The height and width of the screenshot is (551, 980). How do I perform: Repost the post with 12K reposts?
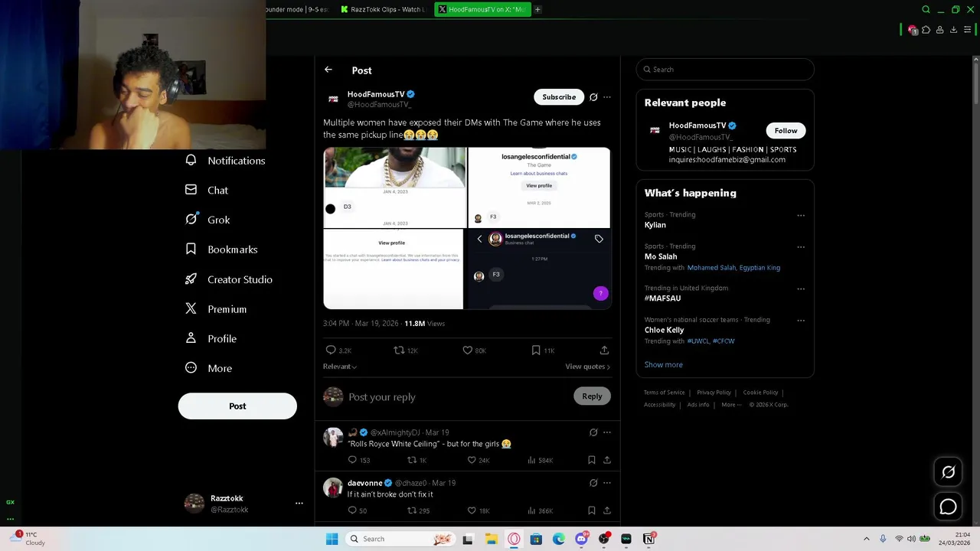(406, 350)
